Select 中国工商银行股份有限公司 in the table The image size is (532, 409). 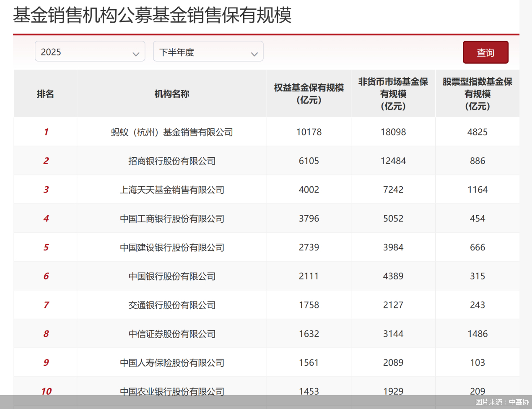(171, 218)
